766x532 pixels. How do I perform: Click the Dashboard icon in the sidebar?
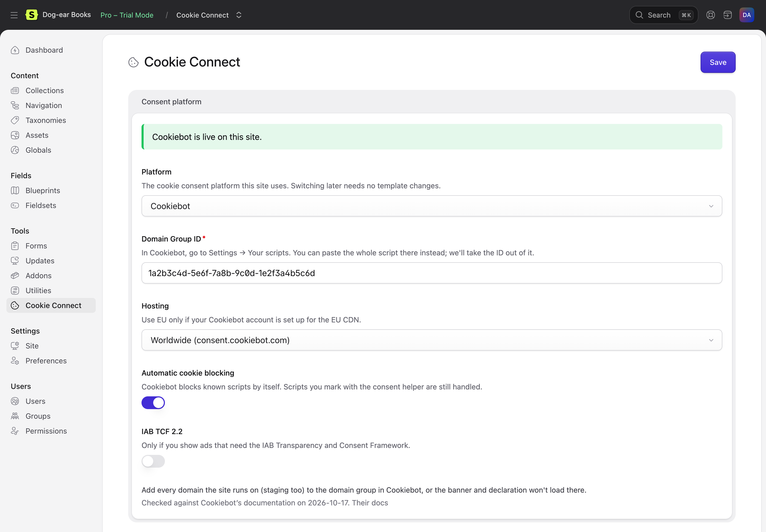coord(15,50)
